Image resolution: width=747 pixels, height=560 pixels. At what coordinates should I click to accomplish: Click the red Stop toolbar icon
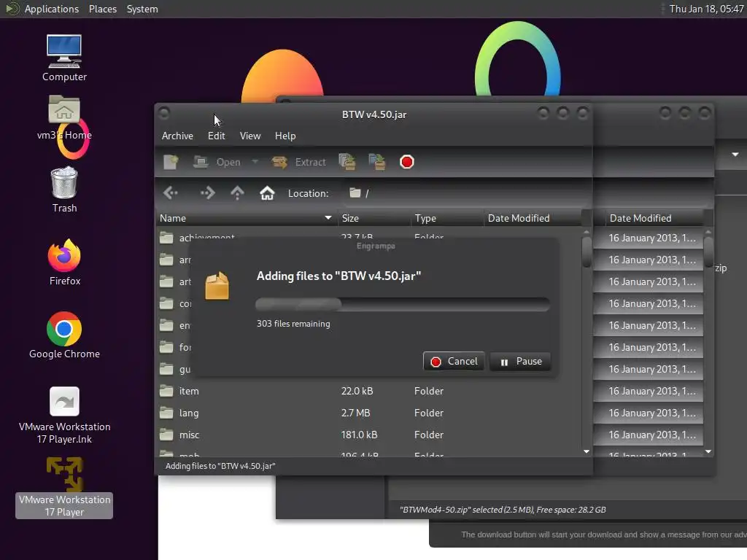pyautogui.click(x=407, y=162)
